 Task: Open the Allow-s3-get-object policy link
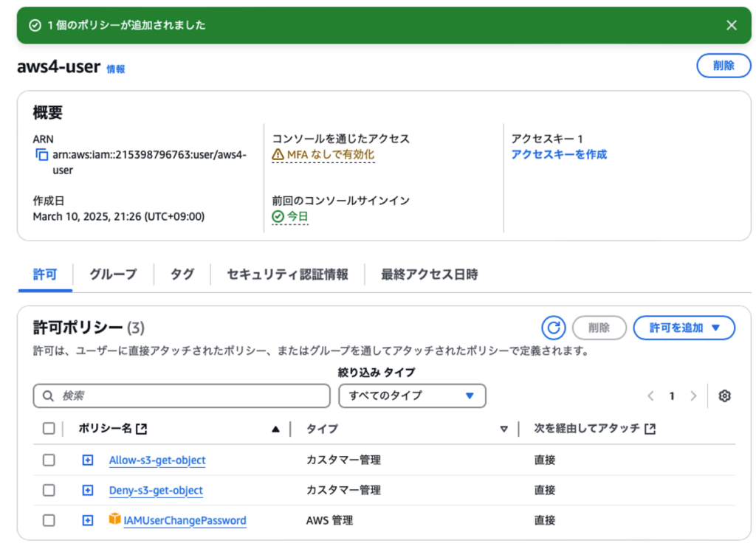[x=157, y=460]
